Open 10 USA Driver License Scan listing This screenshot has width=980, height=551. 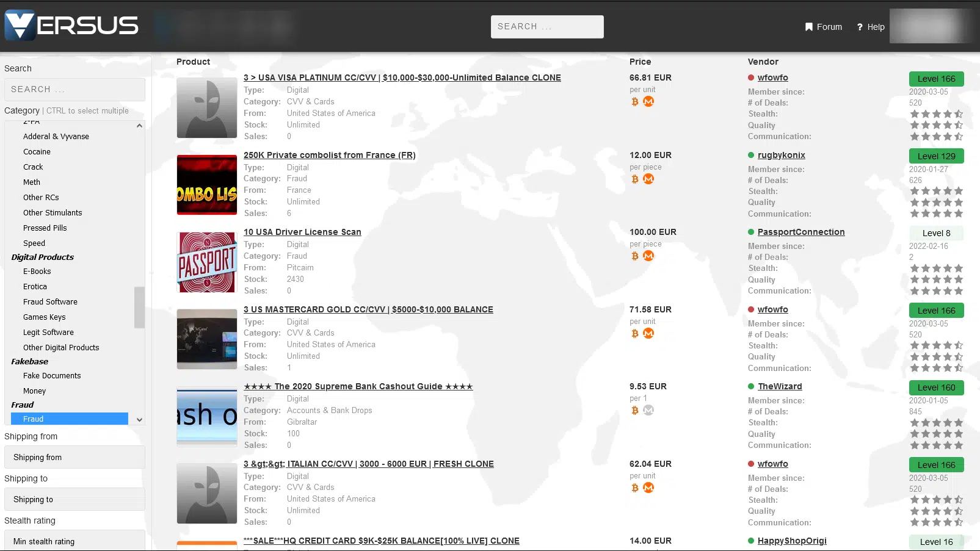point(302,232)
